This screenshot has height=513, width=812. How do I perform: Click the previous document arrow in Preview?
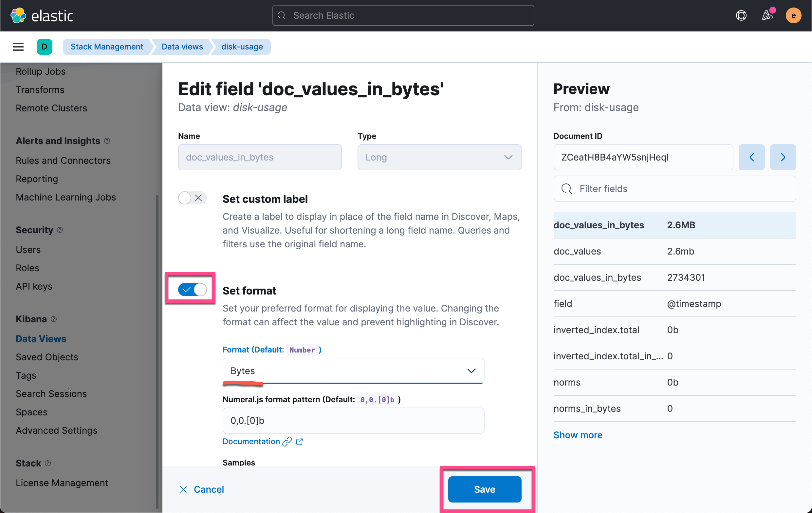tap(752, 157)
